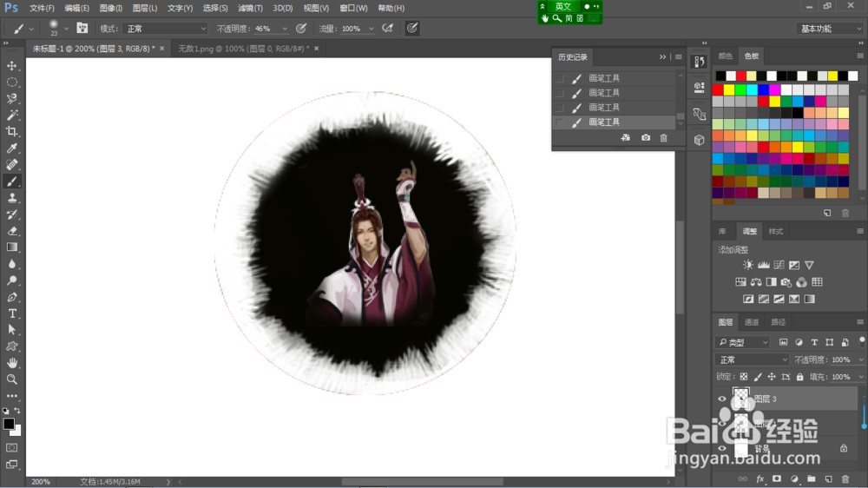This screenshot has height=488, width=868.
Task: Select the Eraser tool
Action: tap(11, 231)
